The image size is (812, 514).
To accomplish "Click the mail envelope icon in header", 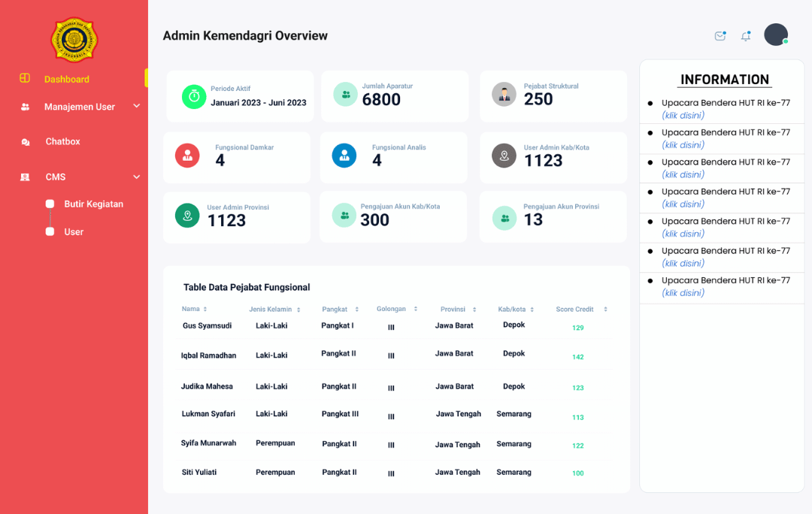I will coord(720,36).
